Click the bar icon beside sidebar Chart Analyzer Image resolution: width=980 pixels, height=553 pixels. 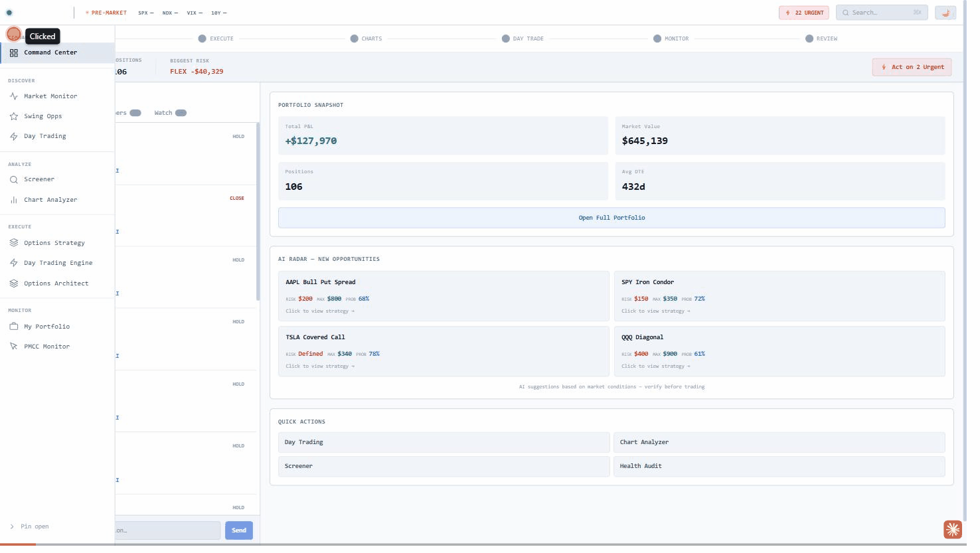pos(13,200)
